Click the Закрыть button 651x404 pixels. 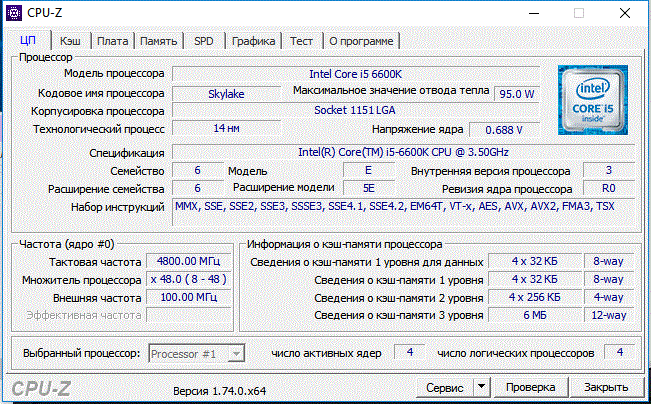tap(606, 387)
